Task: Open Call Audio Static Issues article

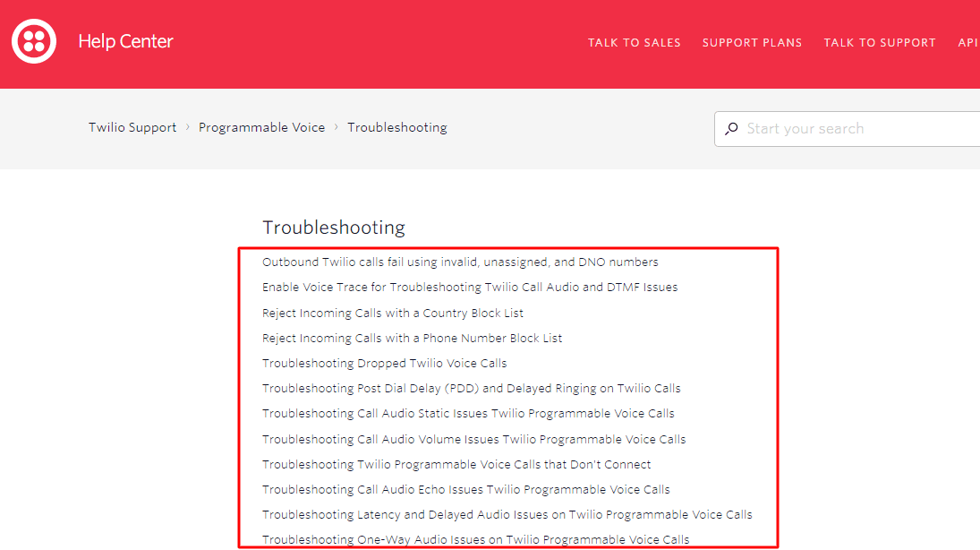Action: click(468, 413)
